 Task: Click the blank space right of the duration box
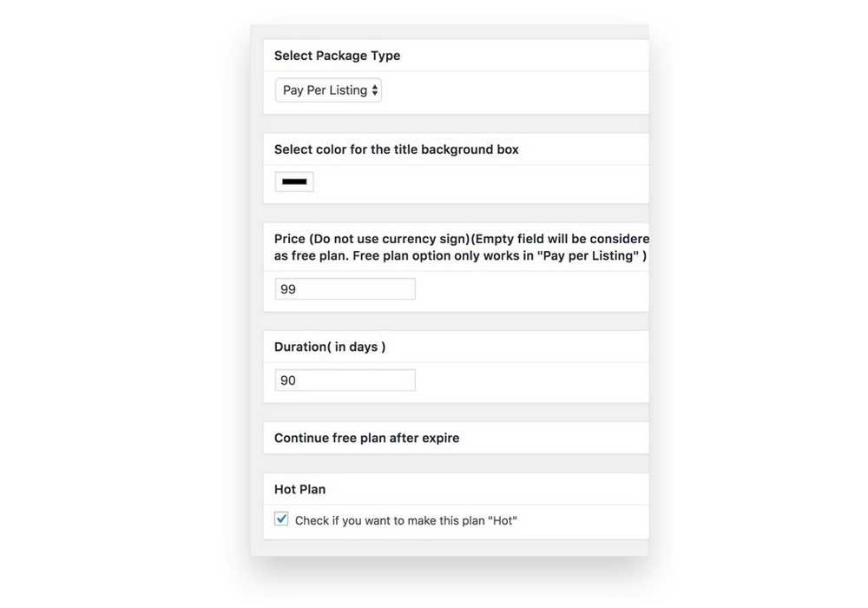pyautogui.click(x=529, y=380)
